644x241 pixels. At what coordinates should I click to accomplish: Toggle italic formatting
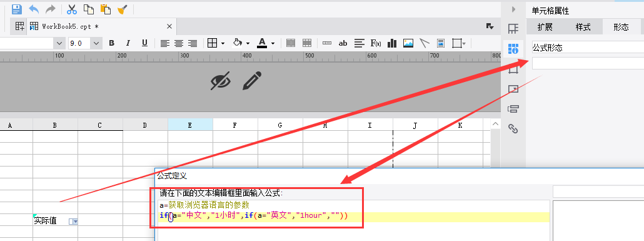coord(128,43)
